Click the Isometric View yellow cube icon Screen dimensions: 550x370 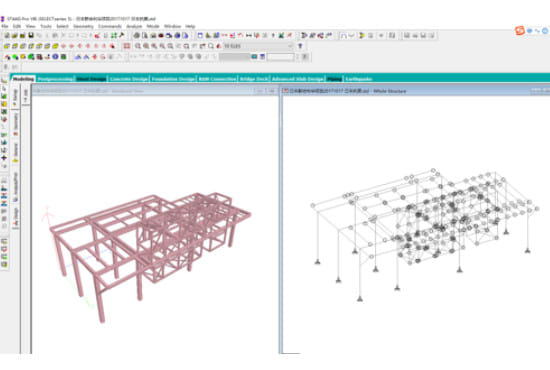[x=55, y=46]
